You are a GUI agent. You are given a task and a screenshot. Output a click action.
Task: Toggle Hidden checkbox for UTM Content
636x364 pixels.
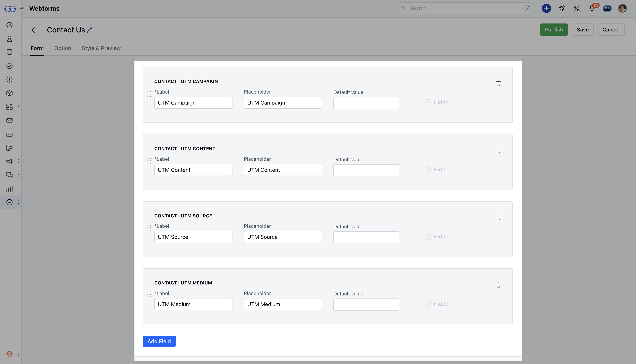point(428,170)
